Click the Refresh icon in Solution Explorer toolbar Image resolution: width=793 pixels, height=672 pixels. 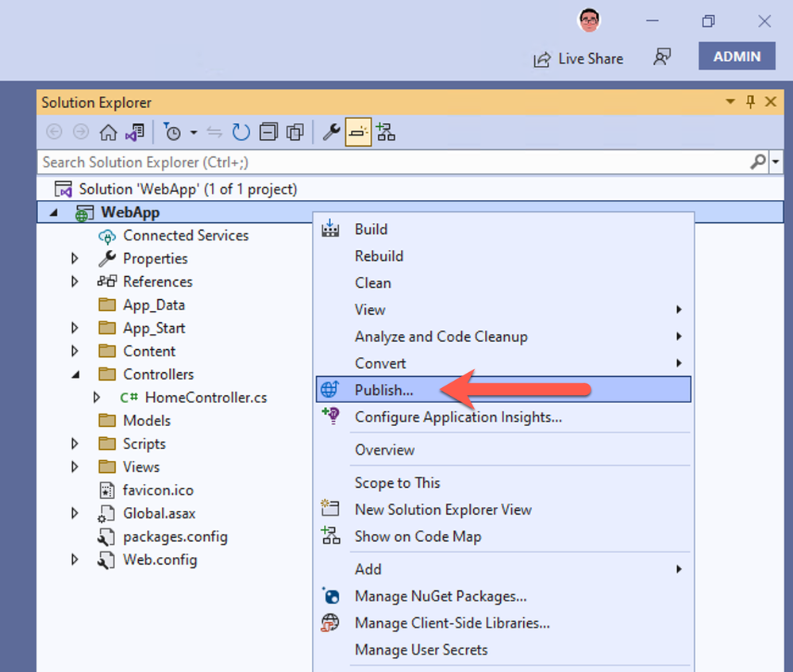[x=241, y=132]
